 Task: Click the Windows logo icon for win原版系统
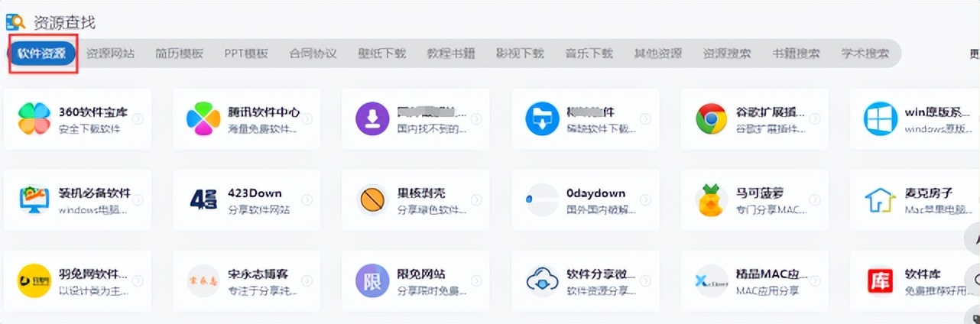[881, 118]
